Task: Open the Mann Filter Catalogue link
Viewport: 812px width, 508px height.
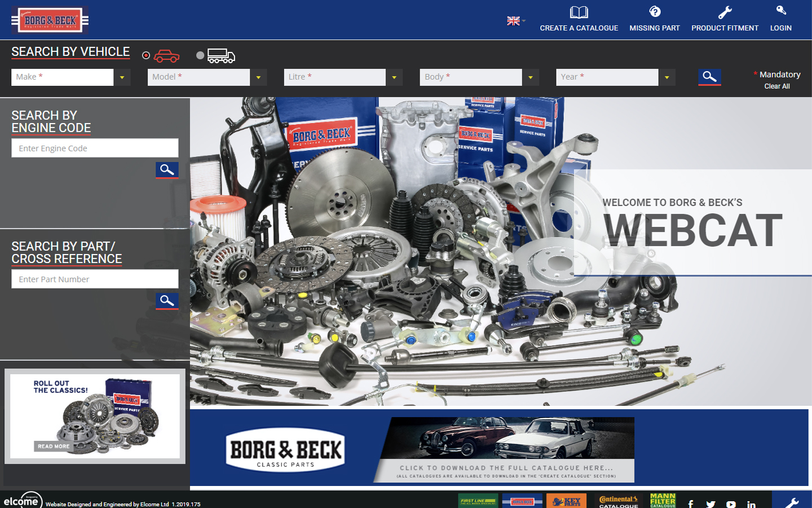Action: coord(663,501)
